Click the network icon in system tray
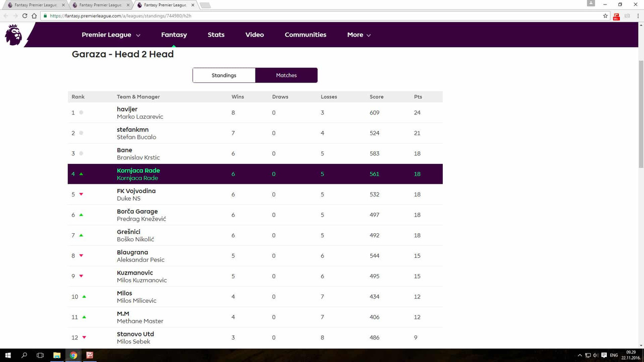 pos(588,355)
